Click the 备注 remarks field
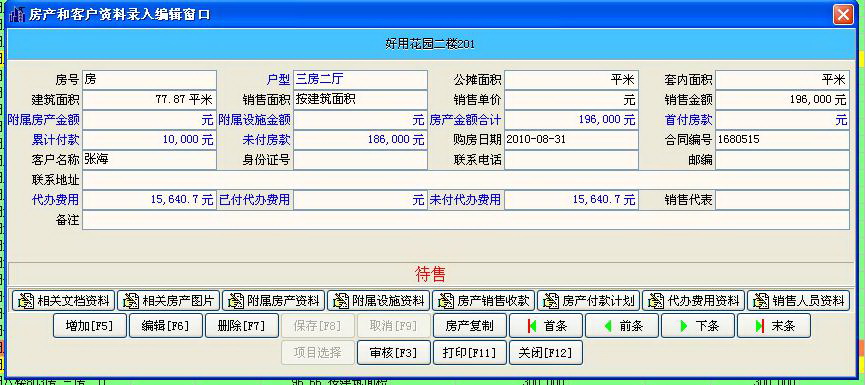The width and height of the screenshot is (865, 385). pos(466,220)
